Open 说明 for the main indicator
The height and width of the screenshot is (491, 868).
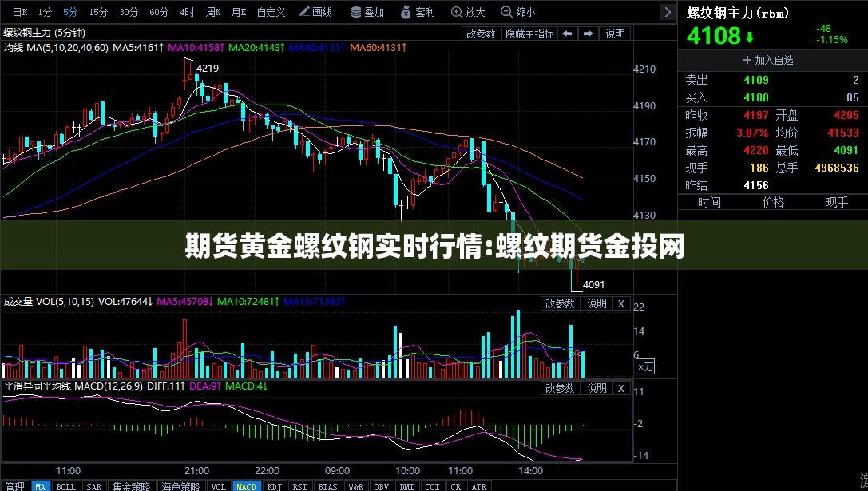pyautogui.click(x=615, y=34)
